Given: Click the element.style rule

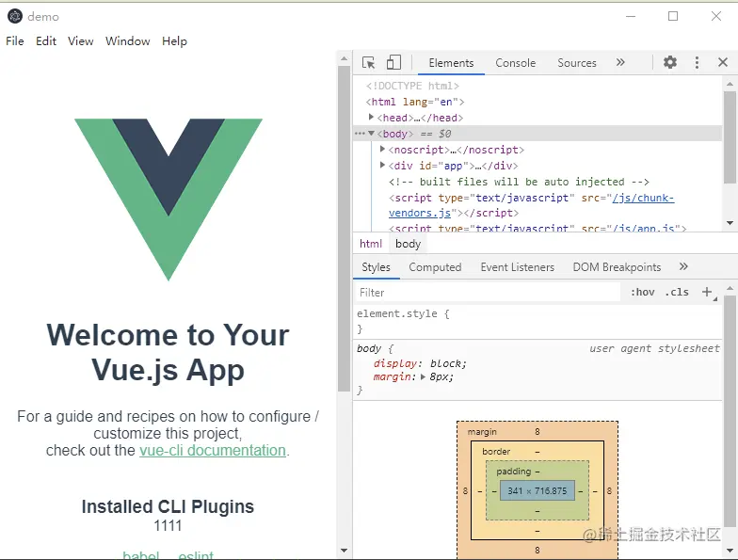Looking at the screenshot, I should [403, 313].
